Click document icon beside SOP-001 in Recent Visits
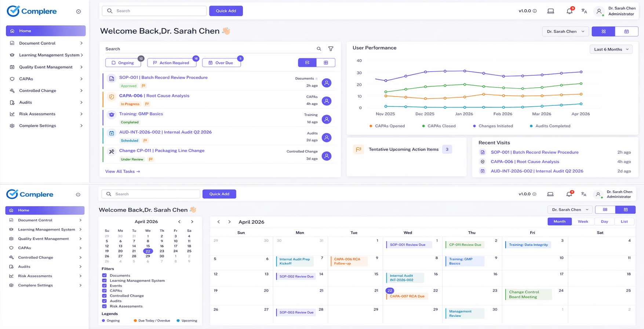The image size is (644, 329). (483, 152)
